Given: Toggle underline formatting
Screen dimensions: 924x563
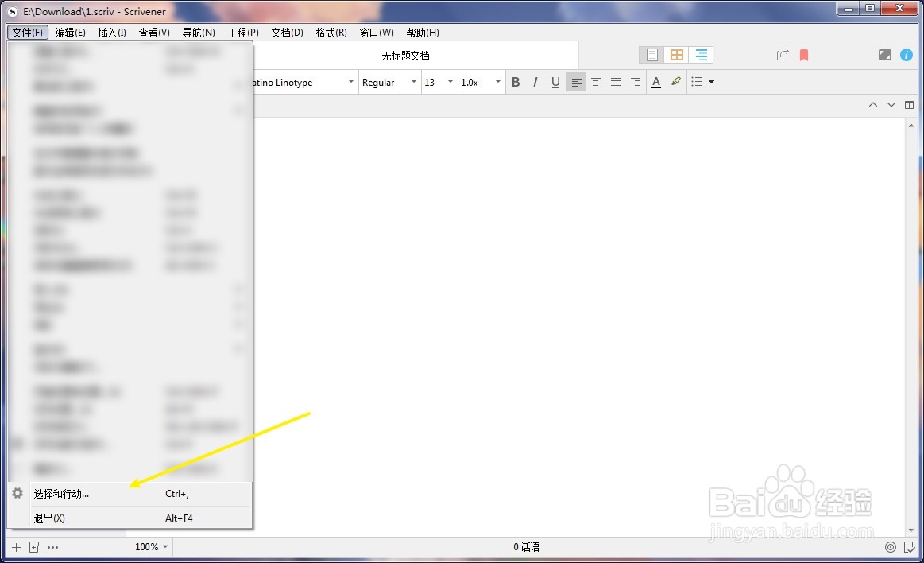Looking at the screenshot, I should 555,81.
